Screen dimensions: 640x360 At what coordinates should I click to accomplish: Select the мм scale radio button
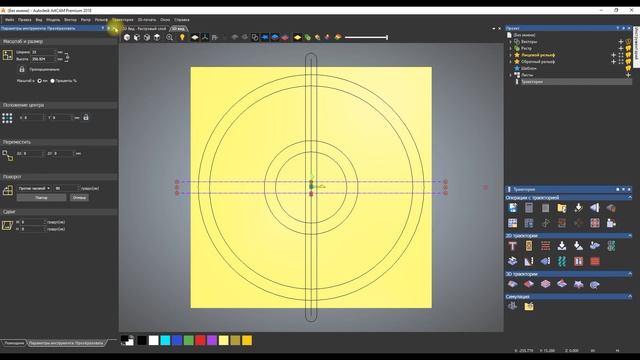tap(40, 81)
